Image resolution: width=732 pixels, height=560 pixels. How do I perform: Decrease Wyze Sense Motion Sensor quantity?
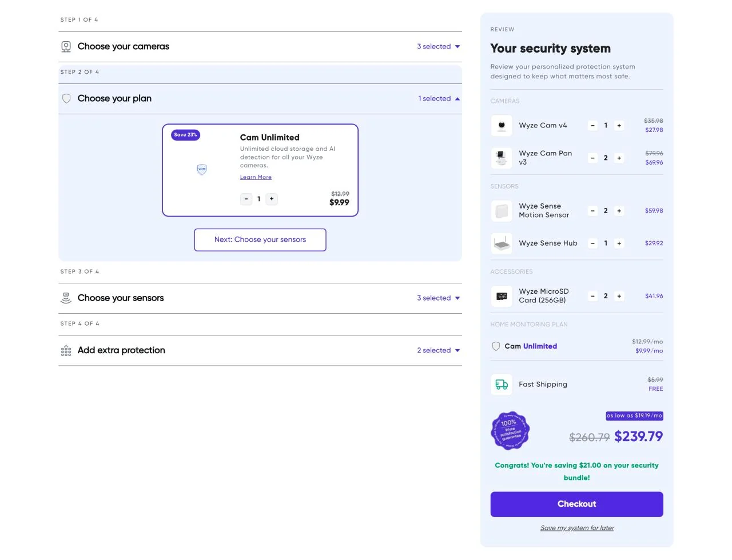[593, 211]
